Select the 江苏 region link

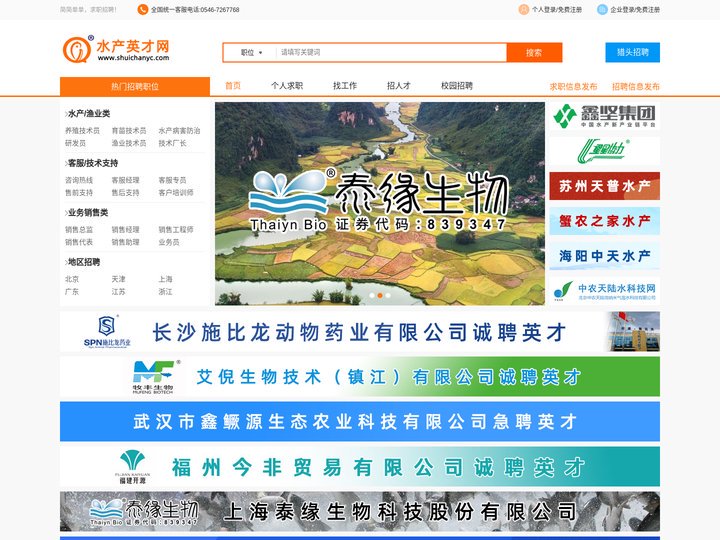(x=118, y=292)
